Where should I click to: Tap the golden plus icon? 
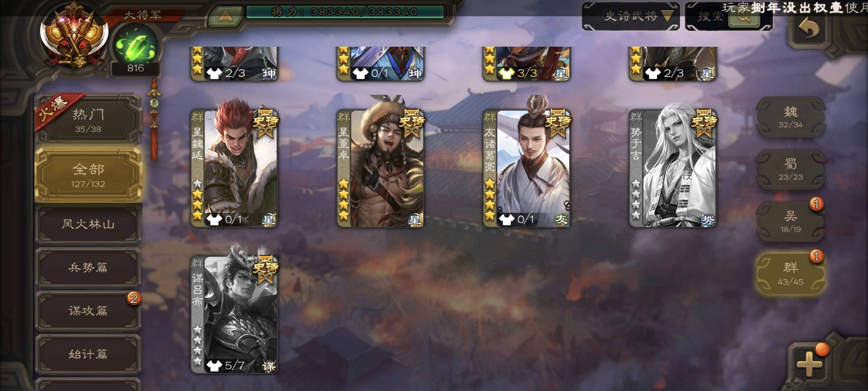(x=809, y=363)
